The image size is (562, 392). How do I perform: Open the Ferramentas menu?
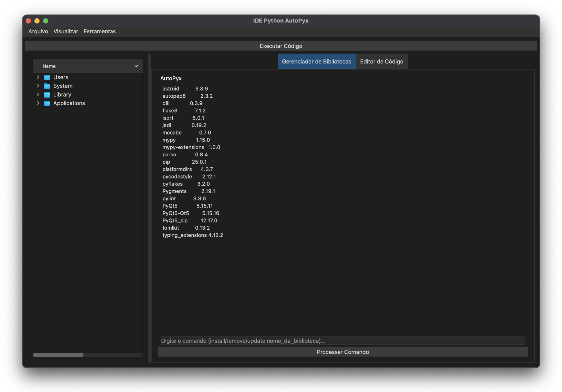(100, 31)
